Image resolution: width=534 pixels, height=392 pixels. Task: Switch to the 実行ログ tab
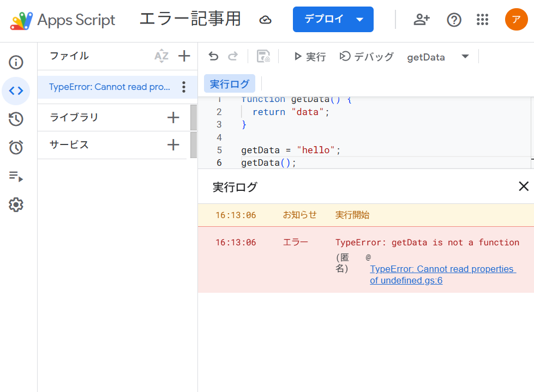(x=229, y=83)
